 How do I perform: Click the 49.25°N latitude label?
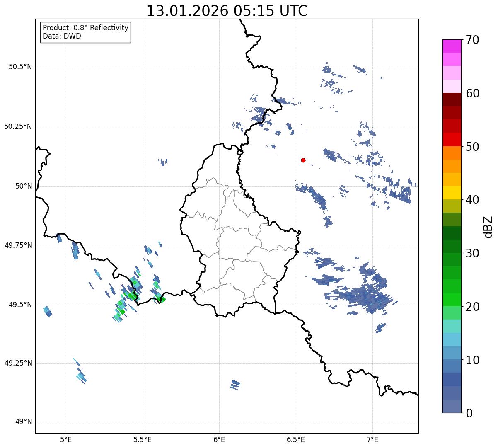[x=18, y=363]
